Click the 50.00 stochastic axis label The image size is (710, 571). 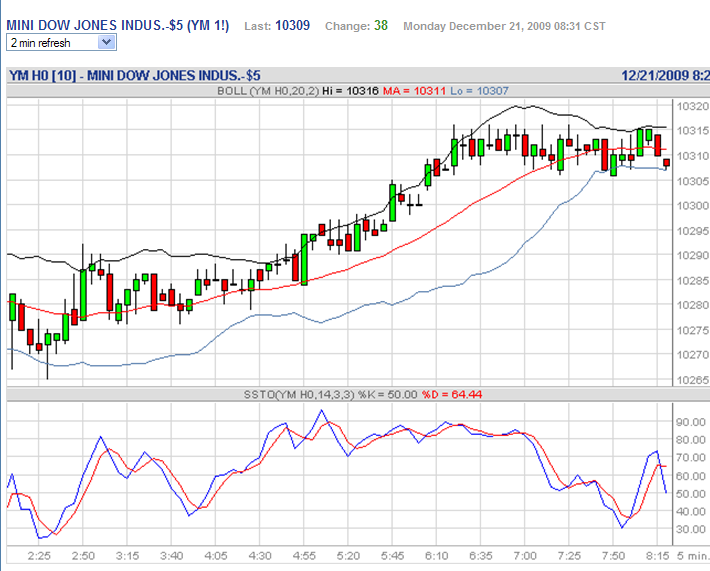click(691, 494)
